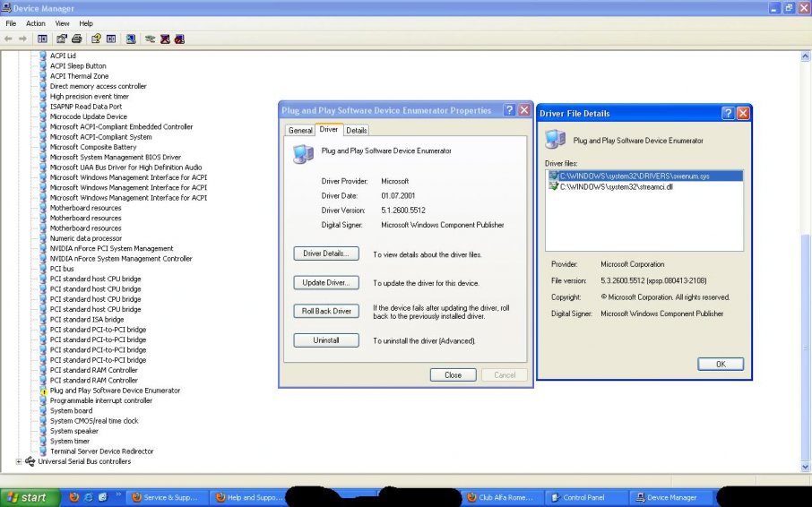Click the device tree scrollbar down arrow
The image size is (812, 507).
click(804, 467)
